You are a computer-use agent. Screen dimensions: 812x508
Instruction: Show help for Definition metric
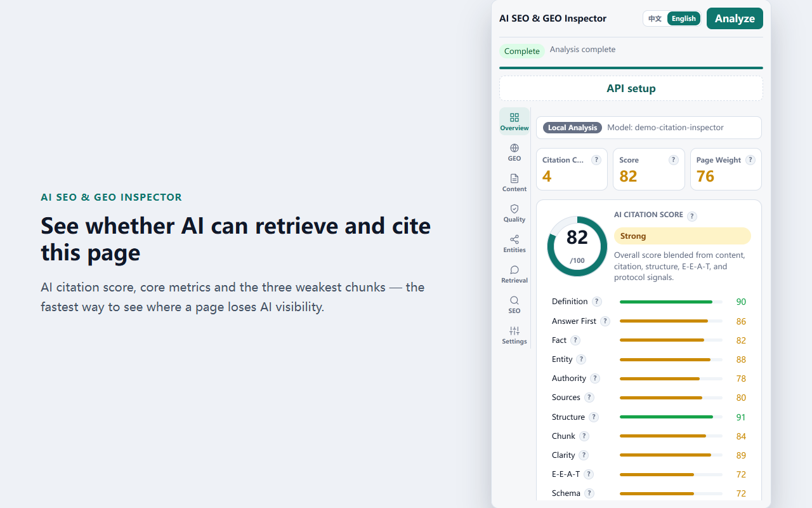click(597, 302)
